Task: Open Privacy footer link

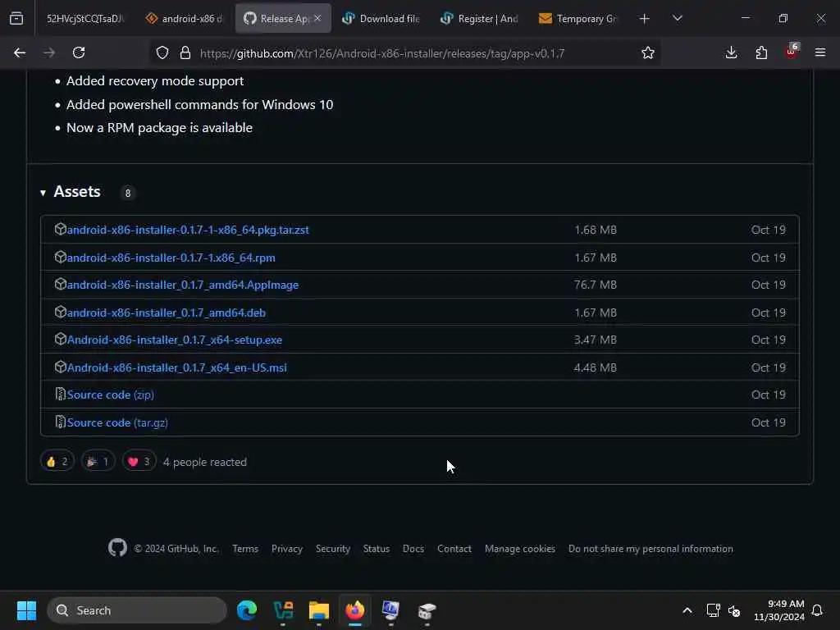Action: [x=286, y=549]
